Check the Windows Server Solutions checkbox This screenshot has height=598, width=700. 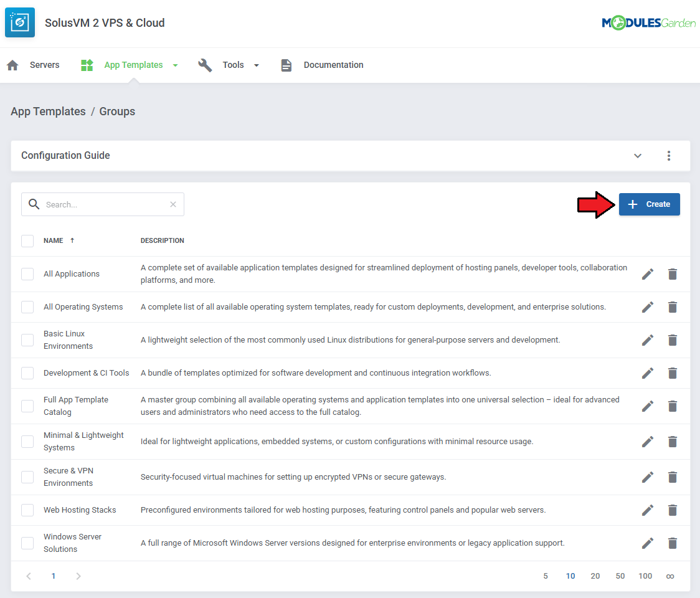pos(27,543)
